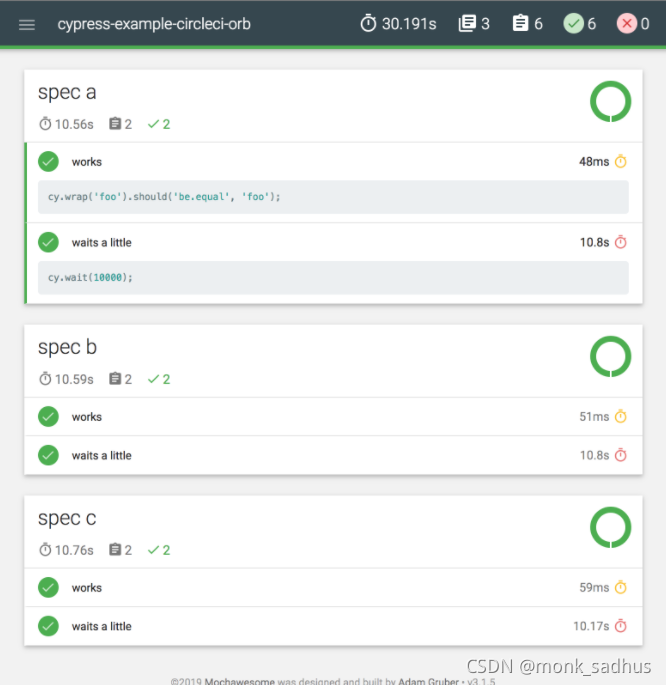Click the spec c duration stopwatch icon
666x685 pixels.
click(x=45, y=550)
